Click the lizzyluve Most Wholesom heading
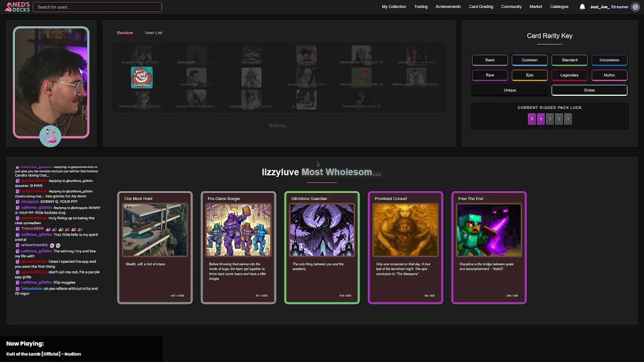644x362 pixels. (321, 172)
